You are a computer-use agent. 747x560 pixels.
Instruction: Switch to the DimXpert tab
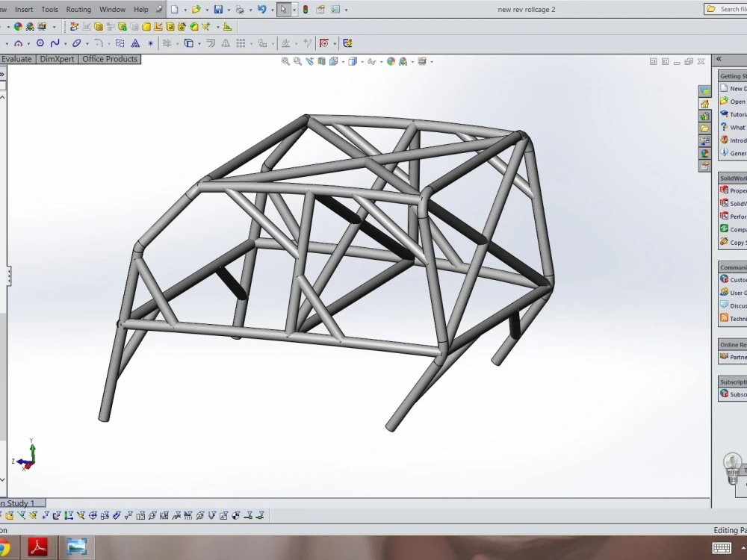[x=58, y=59]
